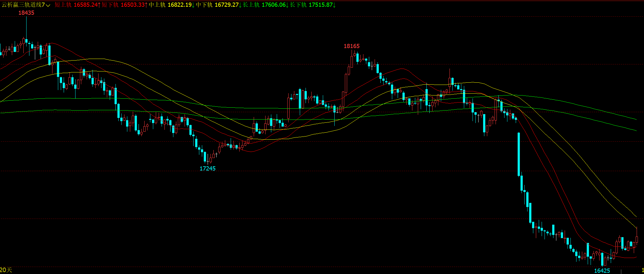Expand the 云析赢三轨道线7 indicator dropdown chevron
Viewport: 644px width, 274px height.
[48, 5]
